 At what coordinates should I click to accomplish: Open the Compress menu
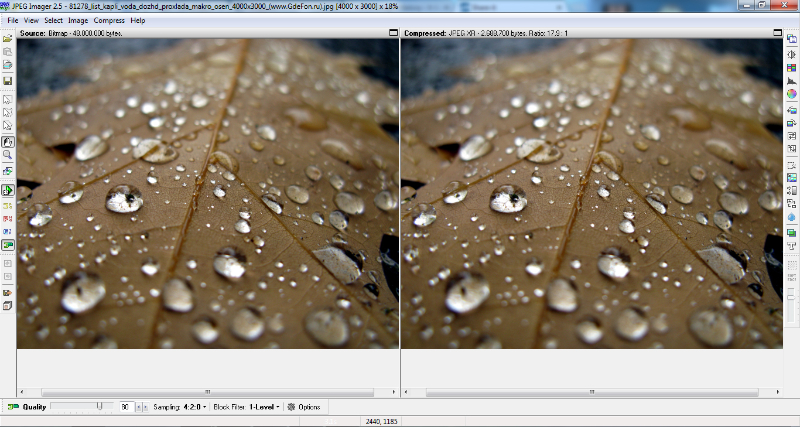coord(109,20)
